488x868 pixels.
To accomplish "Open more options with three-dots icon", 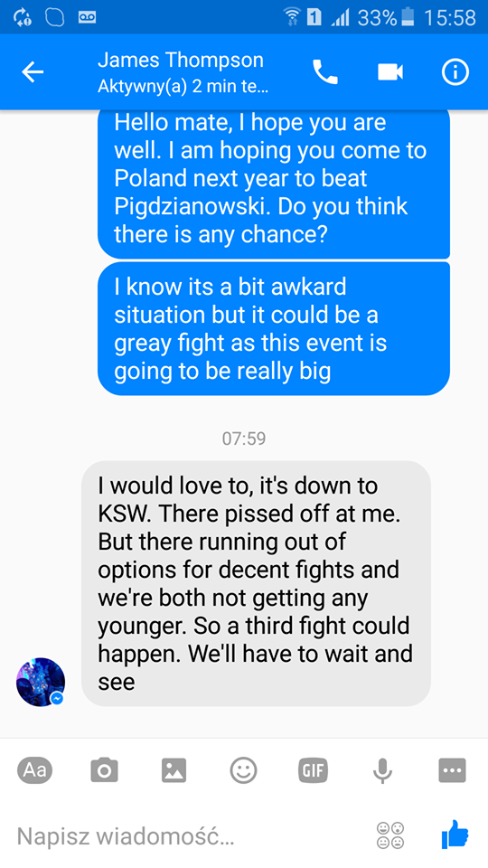I will (x=452, y=769).
